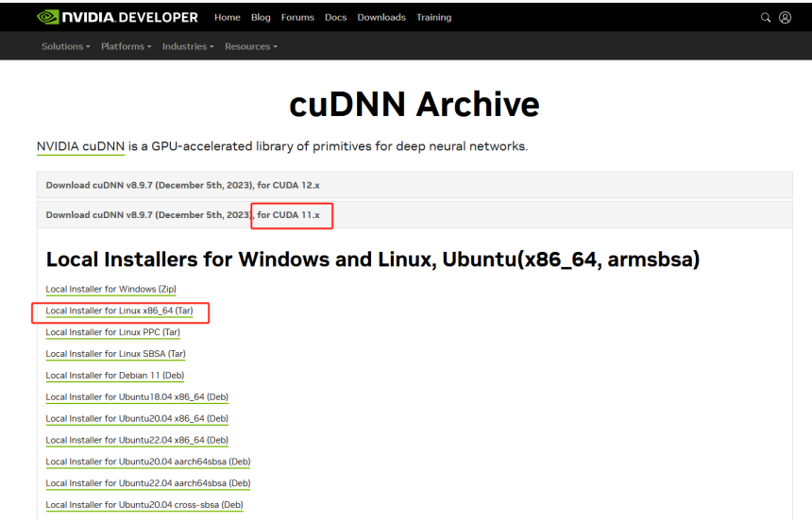Follow the NVIDIA cuDNN link
The width and height of the screenshot is (812, 521).
pyautogui.click(x=81, y=146)
